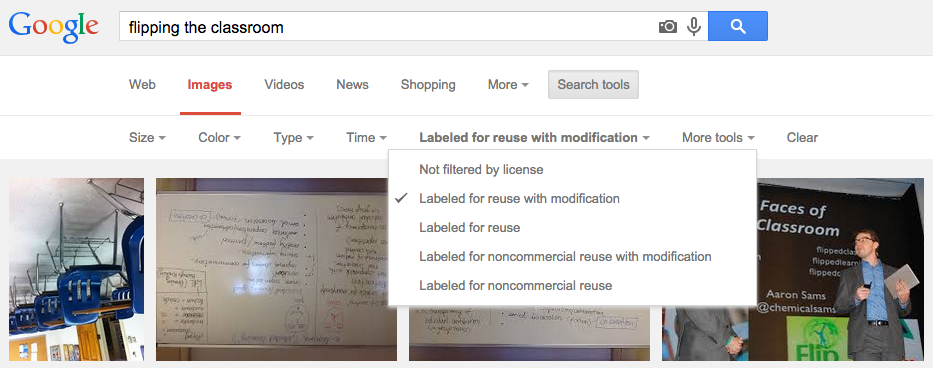Image resolution: width=933 pixels, height=368 pixels.
Task: Switch to the Web tab
Action: [142, 85]
